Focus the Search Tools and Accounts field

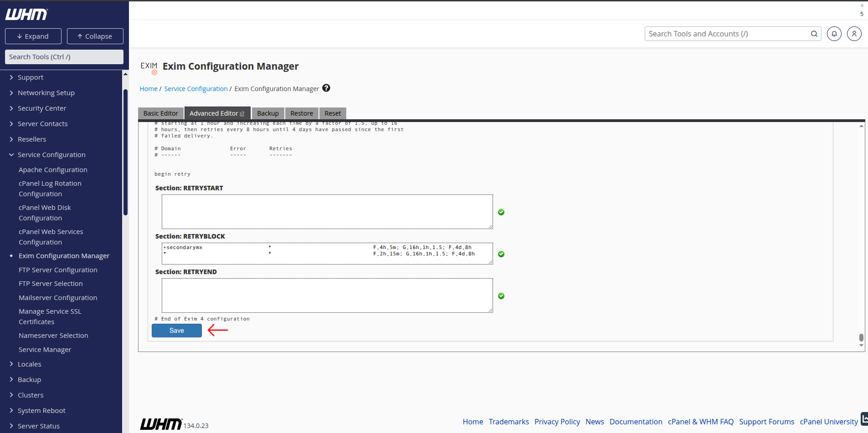728,34
